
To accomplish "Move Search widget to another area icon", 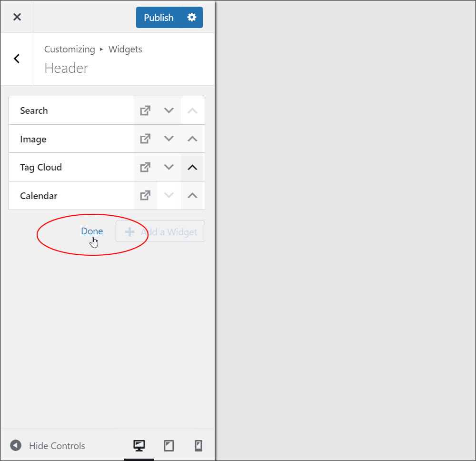I will [x=145, y=110].
